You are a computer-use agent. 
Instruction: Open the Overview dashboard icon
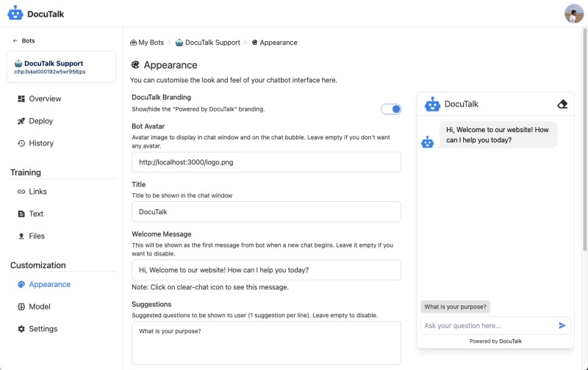[21, 98]
